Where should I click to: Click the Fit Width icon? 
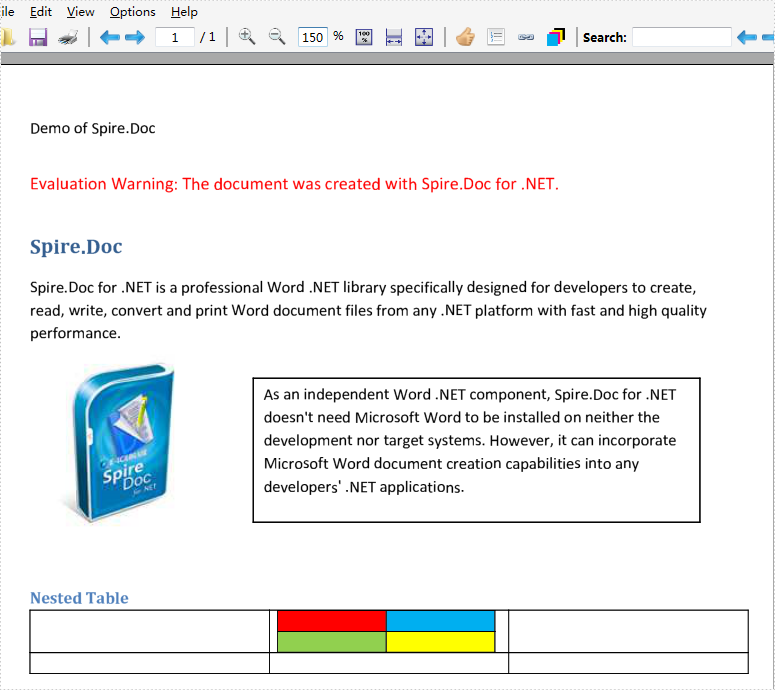tap(394, 37)
